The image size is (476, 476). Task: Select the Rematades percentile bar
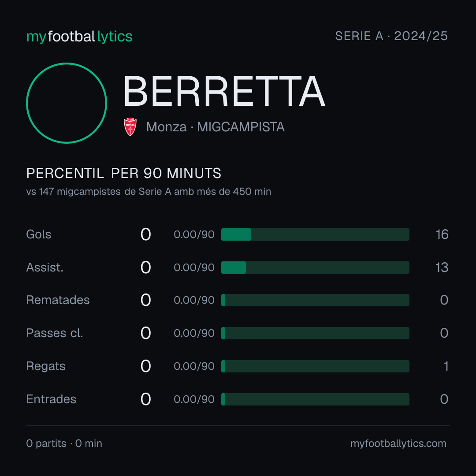tap(315, 300)
